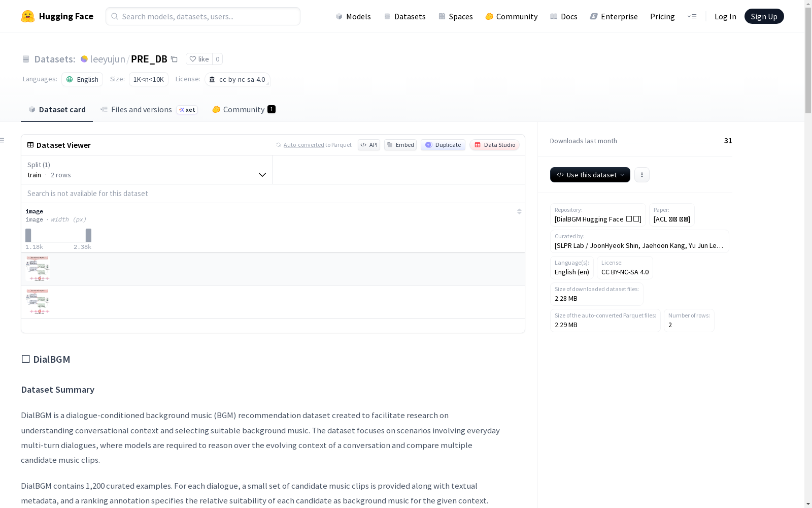Click the Duplicate button
The height and width of the screenshot is (508, 812).
pyautogui.click(x=443, y=145)
